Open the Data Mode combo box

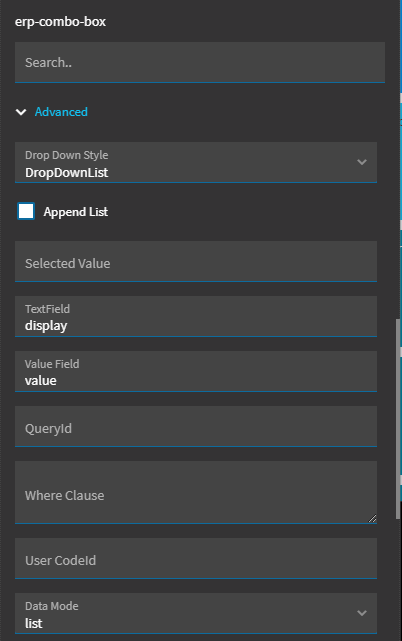[196, 613]
